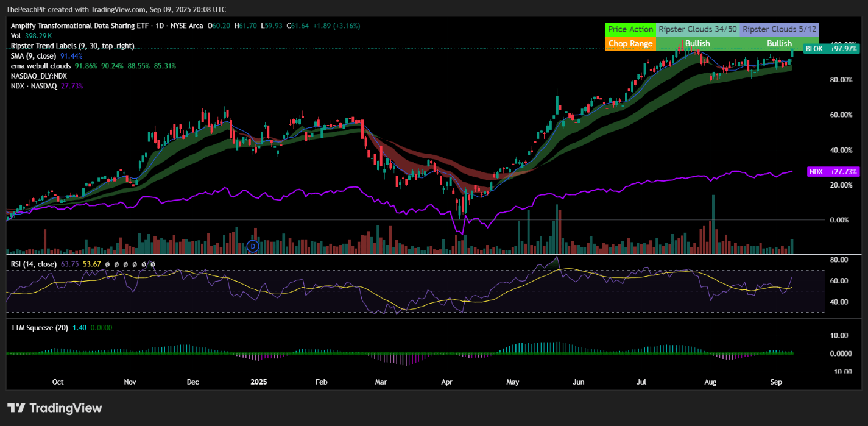Click the TradingView logo at bottom left
This screenshot has width=868, height=426.
pyautogui.click(x=55, y=408)
